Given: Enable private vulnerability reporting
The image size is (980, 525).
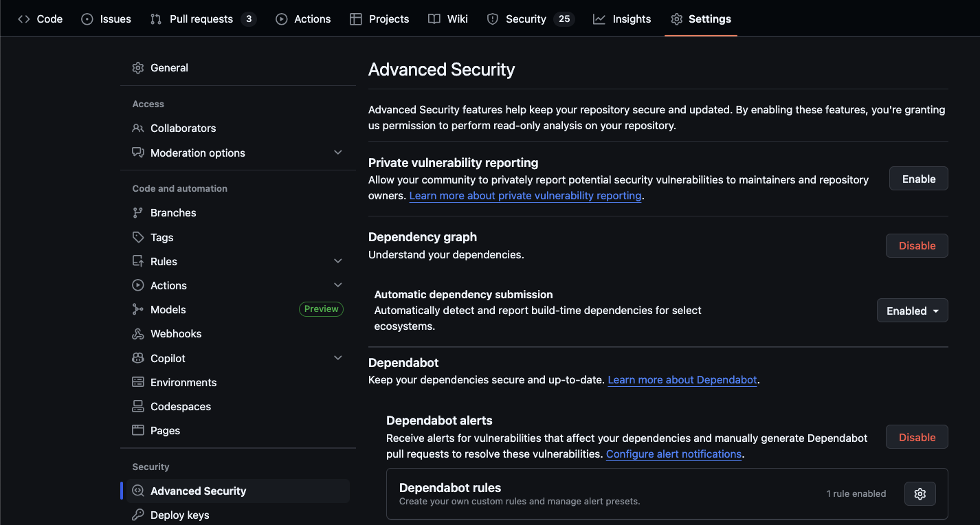Looking at the screenshot, I should click(918, 178).
